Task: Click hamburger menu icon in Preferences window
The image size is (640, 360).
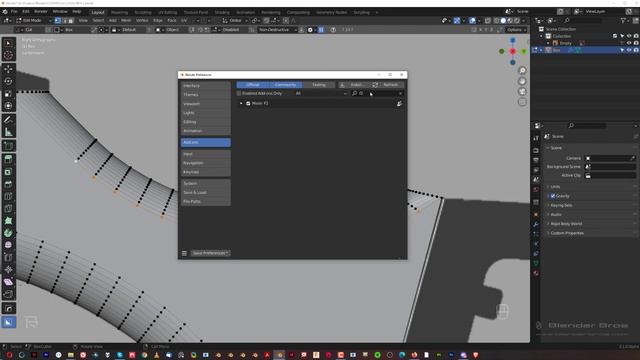Action: tap(184, 253)
